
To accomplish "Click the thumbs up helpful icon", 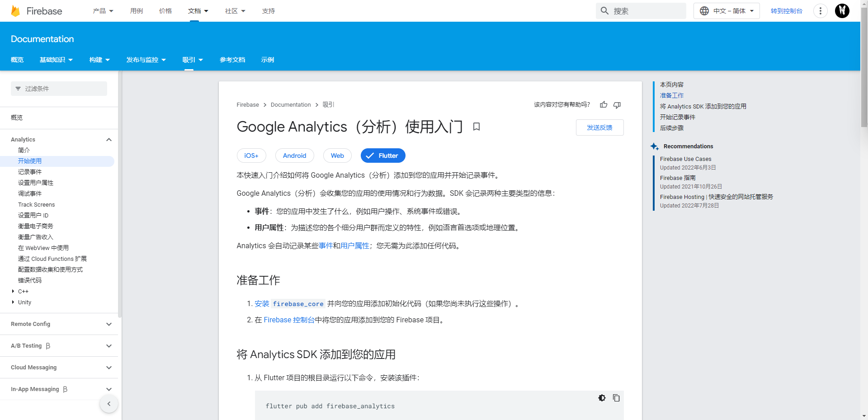I will pos(604,105).
